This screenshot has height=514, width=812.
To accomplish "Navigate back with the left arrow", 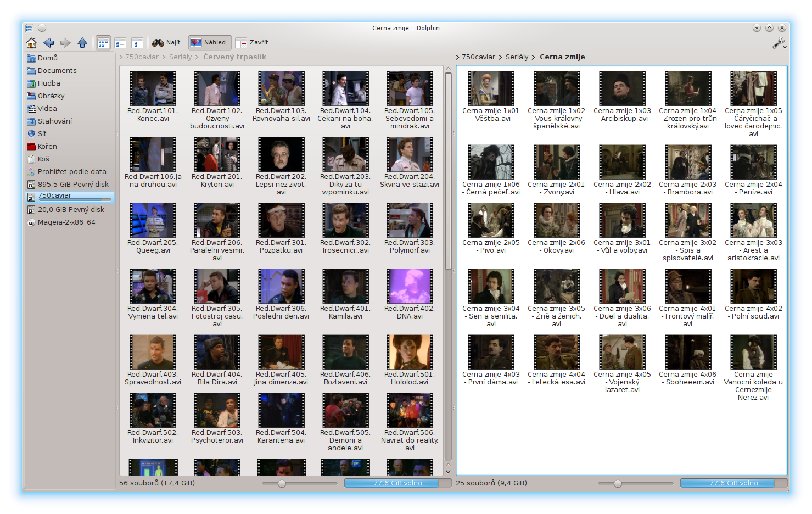I will [x=48, y=43].
